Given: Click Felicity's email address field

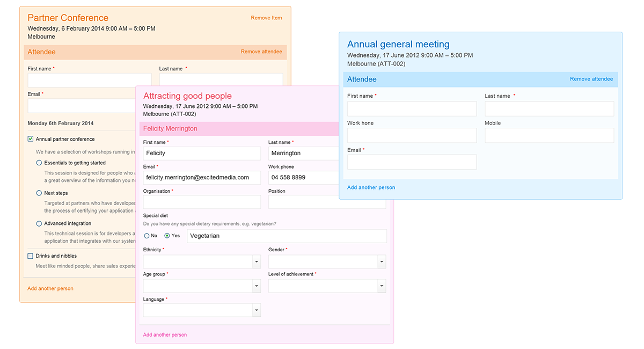Looking at the screenshot, I should (x=202, y=177).
